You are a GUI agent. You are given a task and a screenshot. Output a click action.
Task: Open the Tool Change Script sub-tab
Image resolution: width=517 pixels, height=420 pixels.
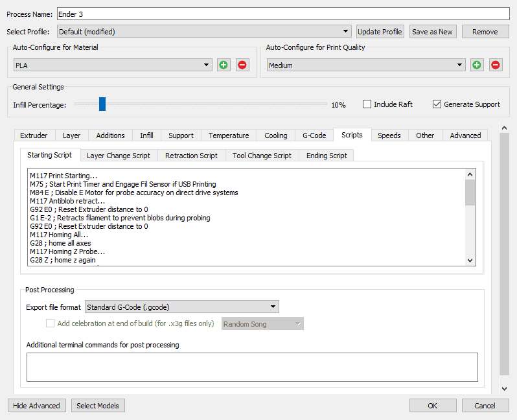point(262,156)
